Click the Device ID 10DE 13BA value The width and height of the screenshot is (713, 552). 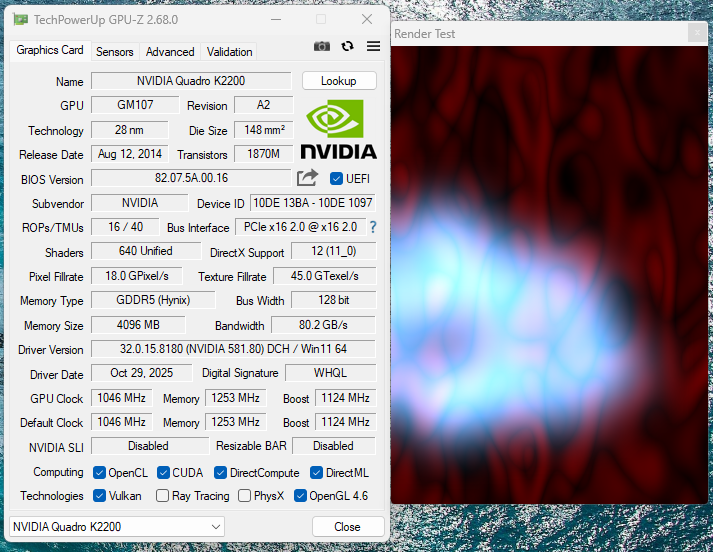pos(313,203)
